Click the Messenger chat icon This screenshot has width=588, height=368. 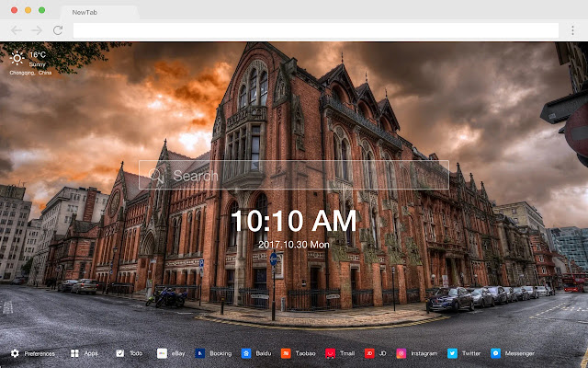click(x=495, y=353)
